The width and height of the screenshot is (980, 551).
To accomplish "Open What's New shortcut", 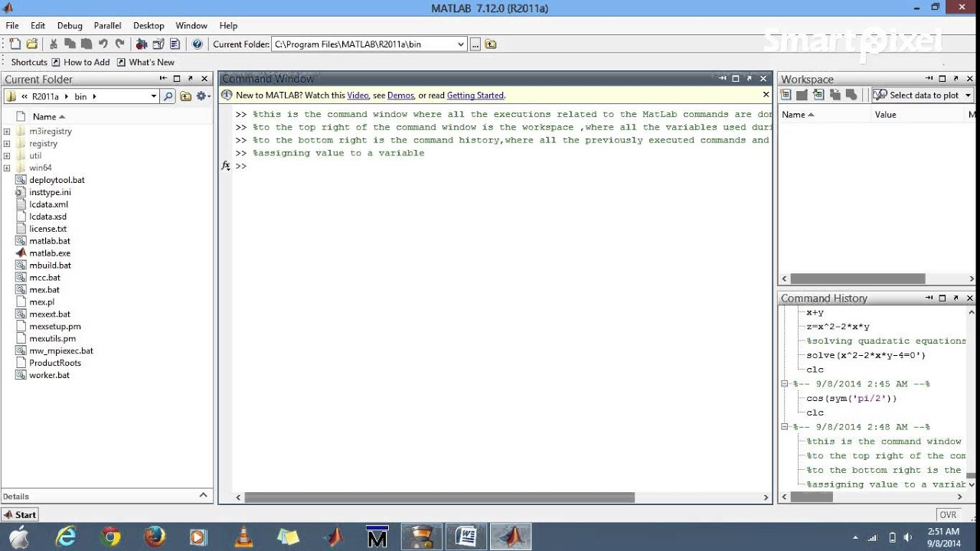I will pyautogui.click(x=145, y=62).
